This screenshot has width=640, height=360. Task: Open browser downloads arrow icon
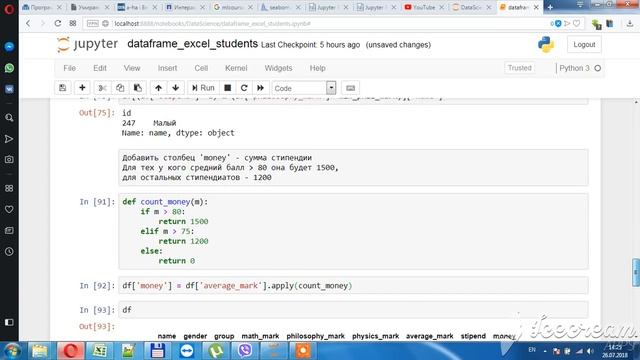pos(630,24)
